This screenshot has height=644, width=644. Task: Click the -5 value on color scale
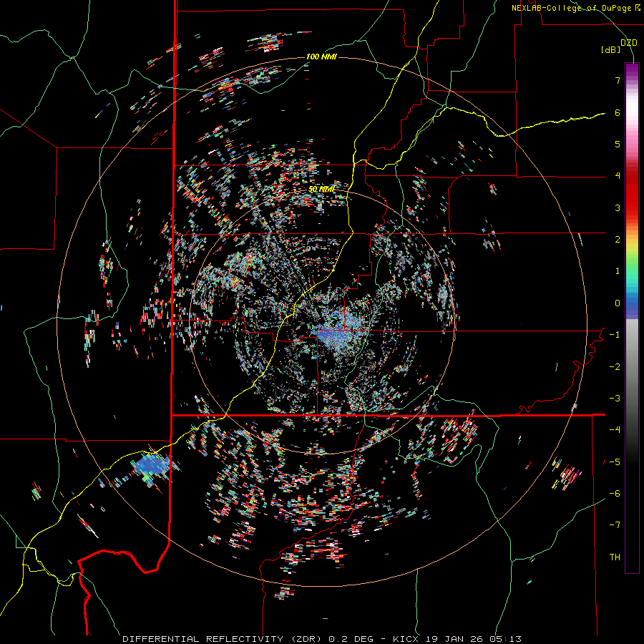615,462
